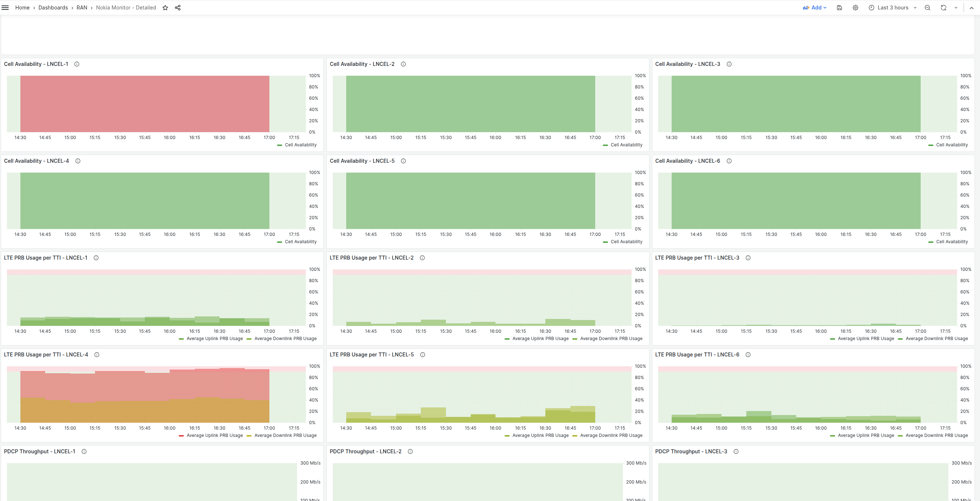The width and height of the screenshot is (980, 501).
Task: Show info for Cell Availability LNCEL-2
Action: tap(403, 64)
